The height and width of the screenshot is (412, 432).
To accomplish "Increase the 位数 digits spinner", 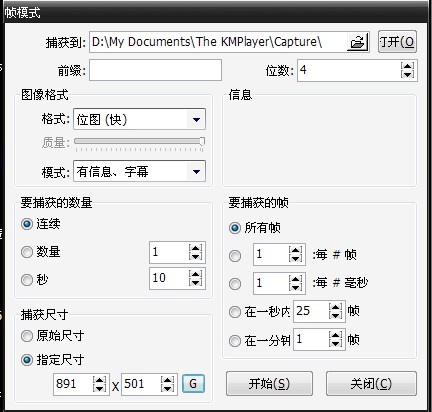I will [x=408, y=66].
